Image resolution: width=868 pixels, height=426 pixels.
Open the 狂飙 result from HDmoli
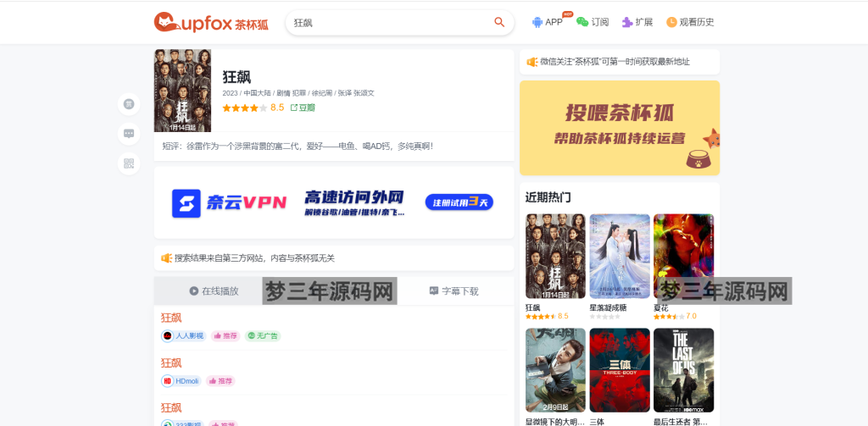coord(171,363)
